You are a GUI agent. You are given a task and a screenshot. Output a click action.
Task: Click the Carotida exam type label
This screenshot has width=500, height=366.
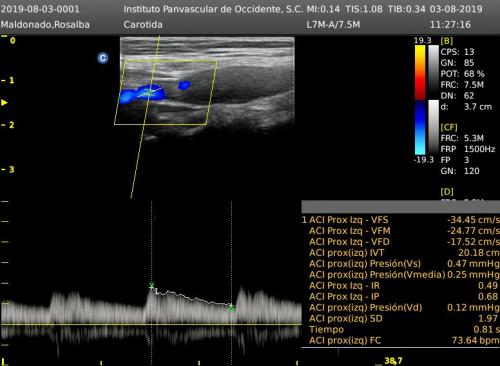143,25
